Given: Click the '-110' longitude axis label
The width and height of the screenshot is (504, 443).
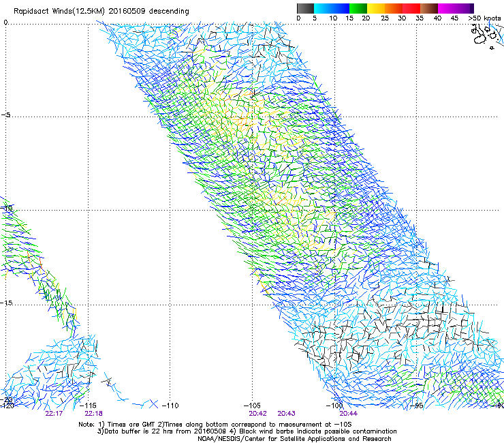Looking at the screenshot, I should [x=170, y=406].
